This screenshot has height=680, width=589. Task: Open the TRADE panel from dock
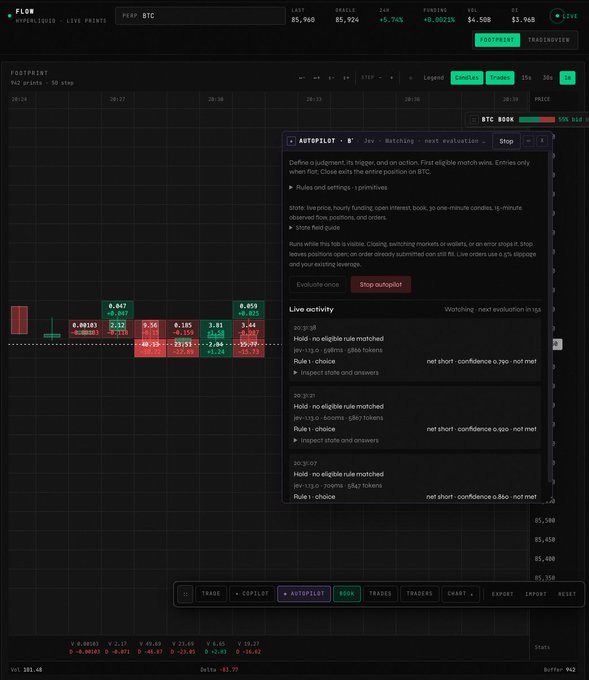click(x=211, y=594)
